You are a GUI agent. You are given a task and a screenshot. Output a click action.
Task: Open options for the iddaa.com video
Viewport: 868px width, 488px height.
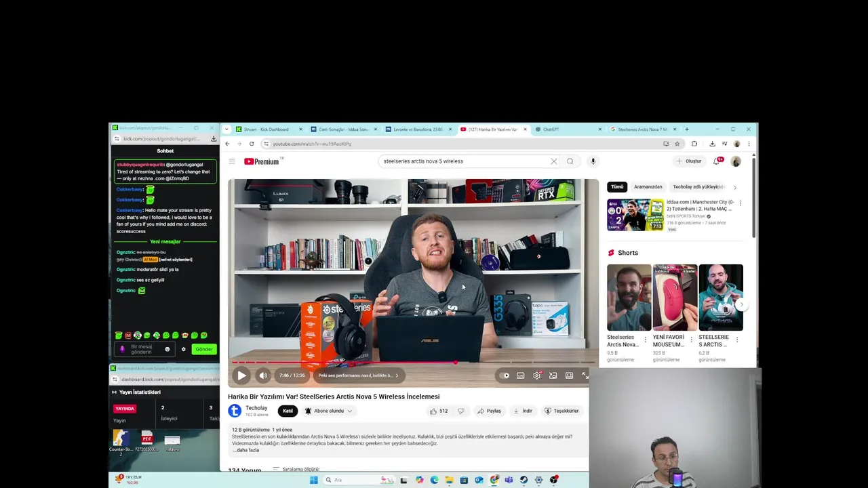coord(740,203)
